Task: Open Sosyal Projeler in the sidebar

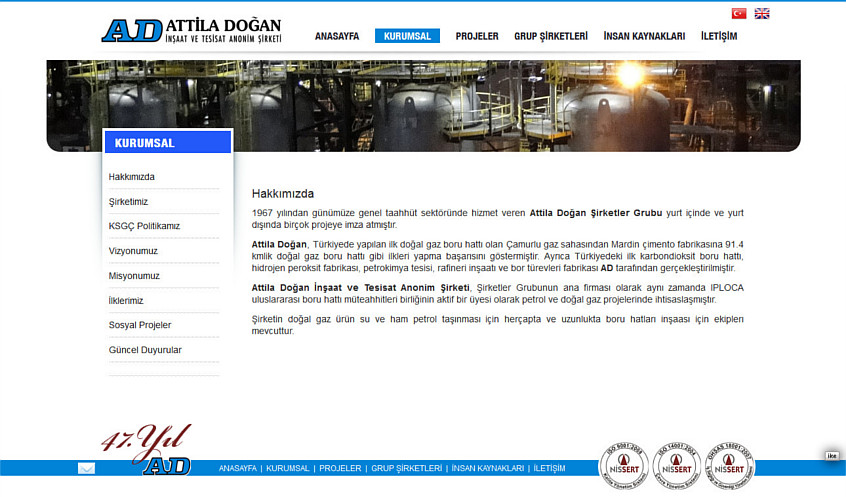Action: pyautogui.click(x=140, y=325)
